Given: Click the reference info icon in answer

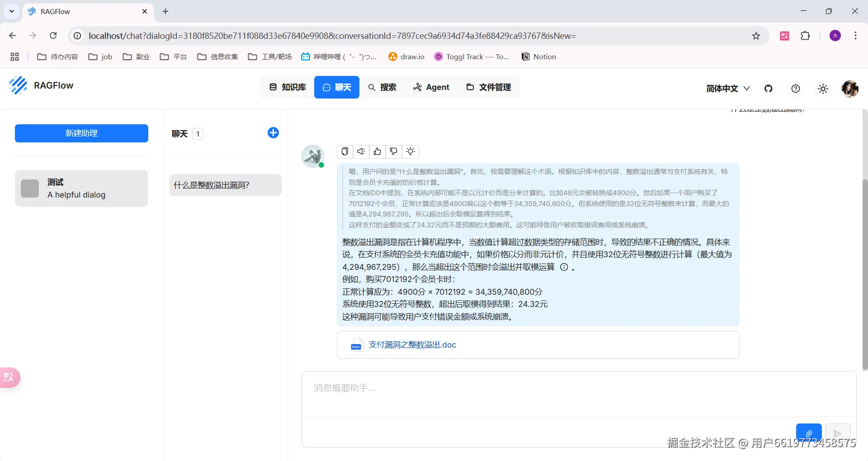Looking at the screenshot, I should coord(564,267).
